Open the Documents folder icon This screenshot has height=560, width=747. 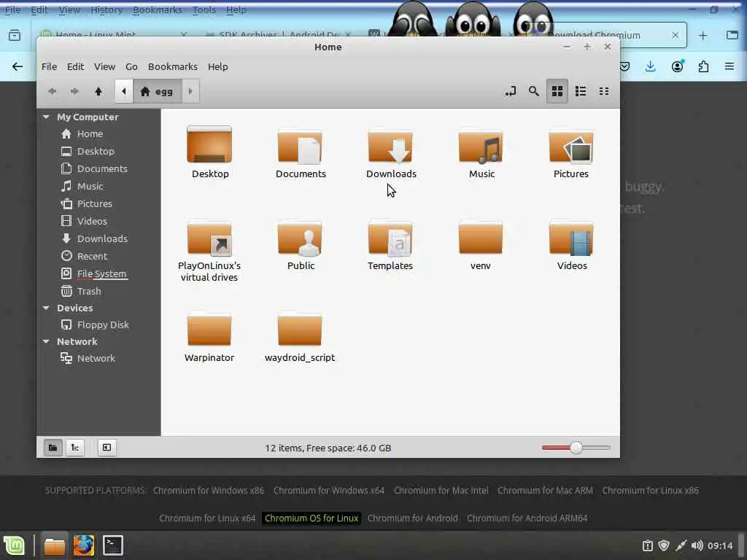click(x=300, y=146)
